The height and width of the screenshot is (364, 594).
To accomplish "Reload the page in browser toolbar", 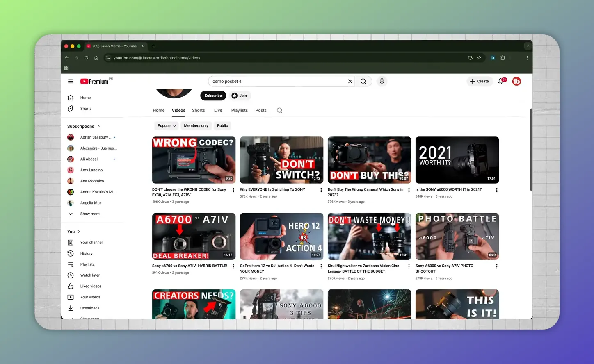I will pyautogui.click(x=87, y=58).
